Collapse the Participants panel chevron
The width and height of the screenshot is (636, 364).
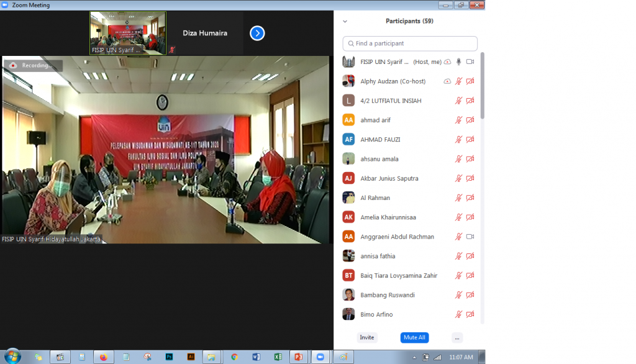coord(345,21)
